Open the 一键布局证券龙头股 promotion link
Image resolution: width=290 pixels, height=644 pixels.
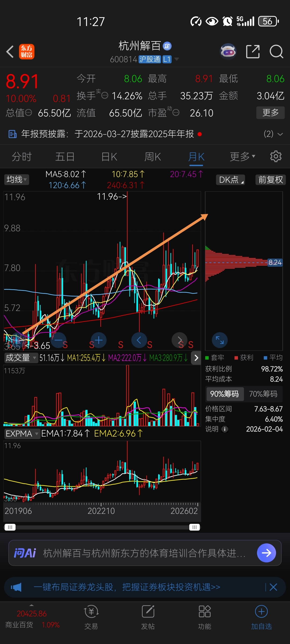click(127, 587)
